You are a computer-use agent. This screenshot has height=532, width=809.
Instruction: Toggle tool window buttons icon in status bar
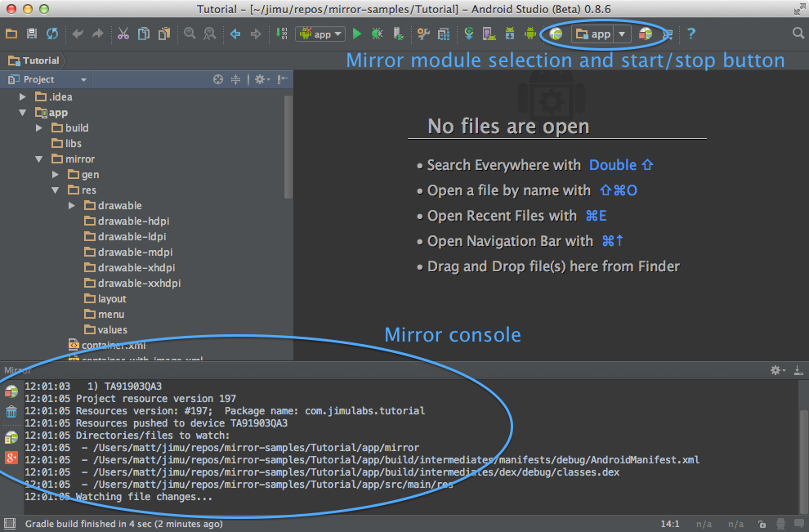(x=10, y=524)
